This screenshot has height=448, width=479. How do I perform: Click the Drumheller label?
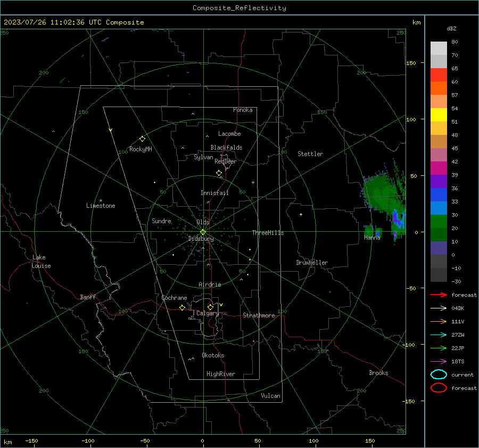[x=312, y=263]
